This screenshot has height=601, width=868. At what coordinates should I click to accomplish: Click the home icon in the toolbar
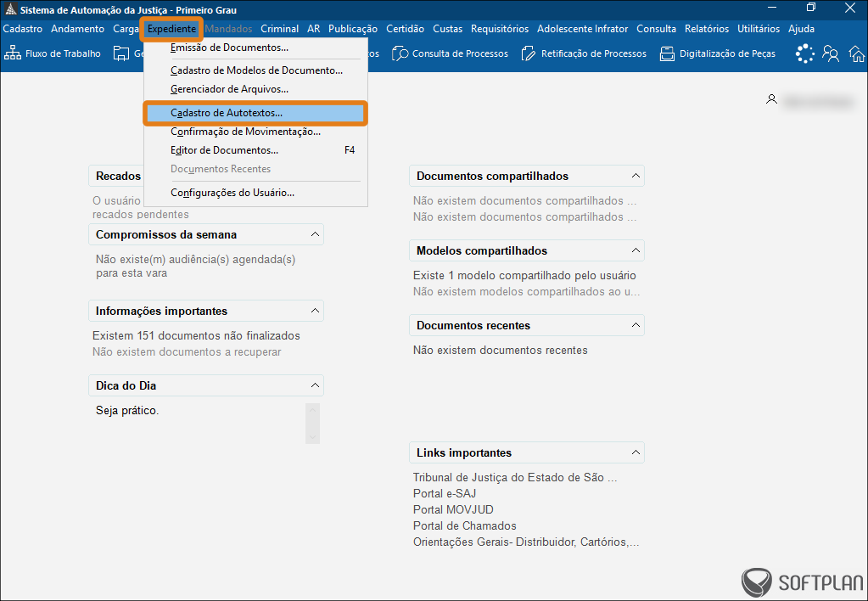click(857, 53)
